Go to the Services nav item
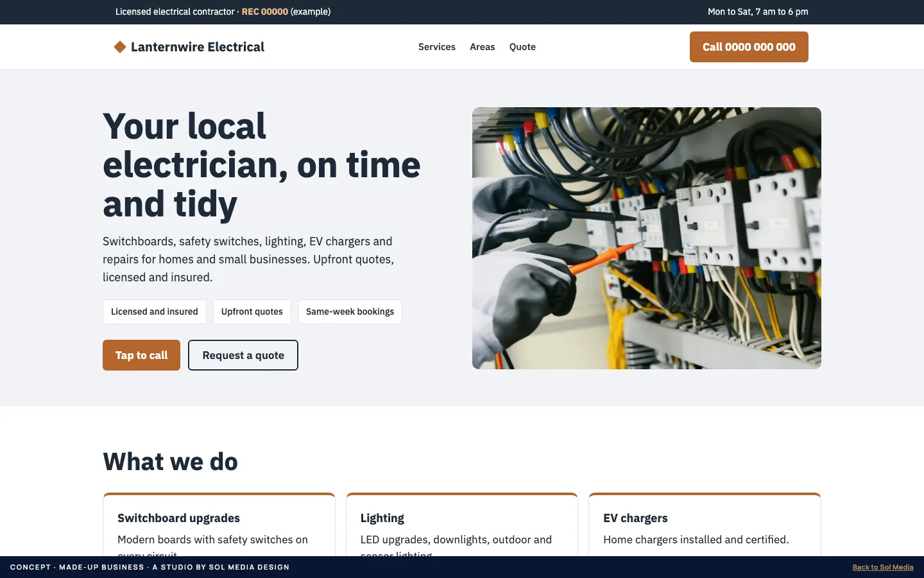The image size is (924, 578). click(x=437, y=47)
